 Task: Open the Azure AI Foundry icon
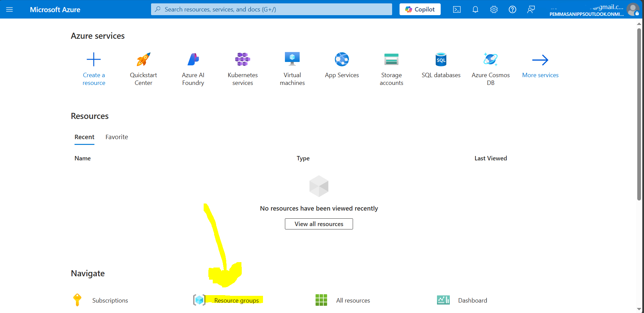click(193, 60)
